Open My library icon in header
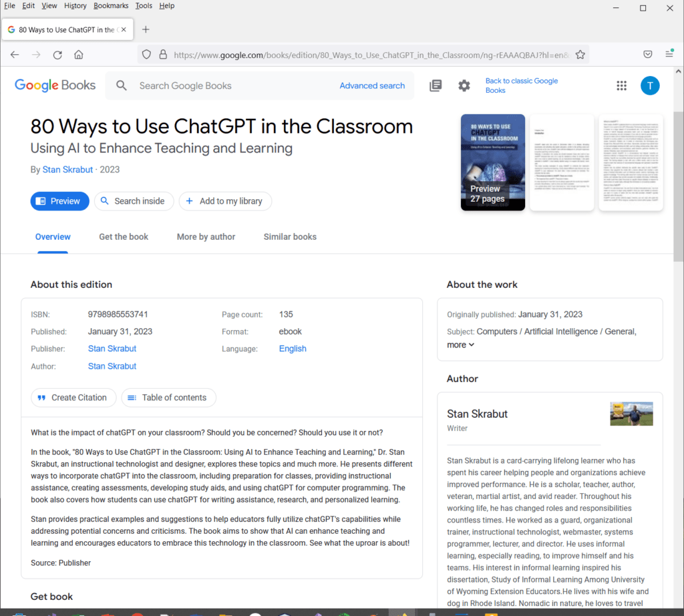This screenshot has height=616, width=684. pos(436,86)
